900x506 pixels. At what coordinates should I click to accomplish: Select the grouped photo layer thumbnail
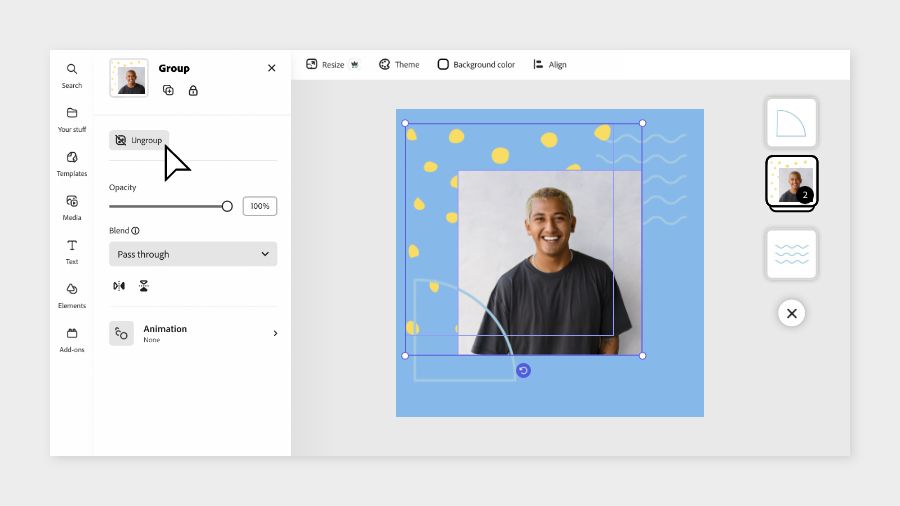pyautogui.click(x=792, y=182)
